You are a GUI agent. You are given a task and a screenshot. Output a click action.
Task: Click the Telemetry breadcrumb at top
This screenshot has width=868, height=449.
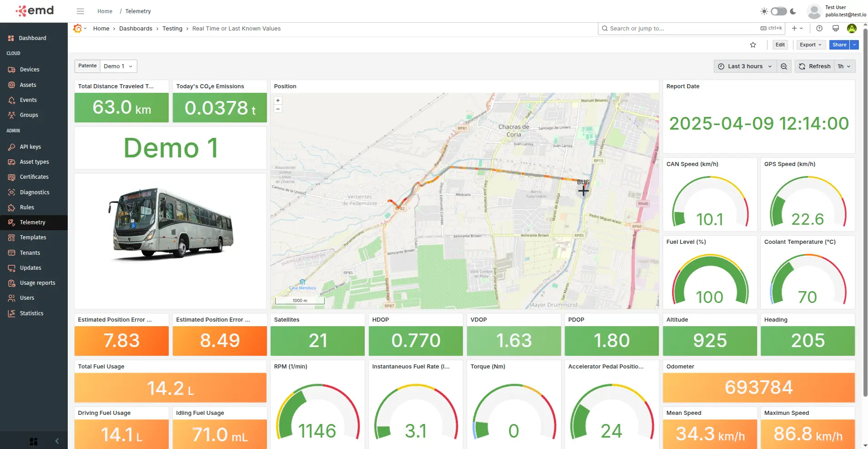tap(138, 11)
